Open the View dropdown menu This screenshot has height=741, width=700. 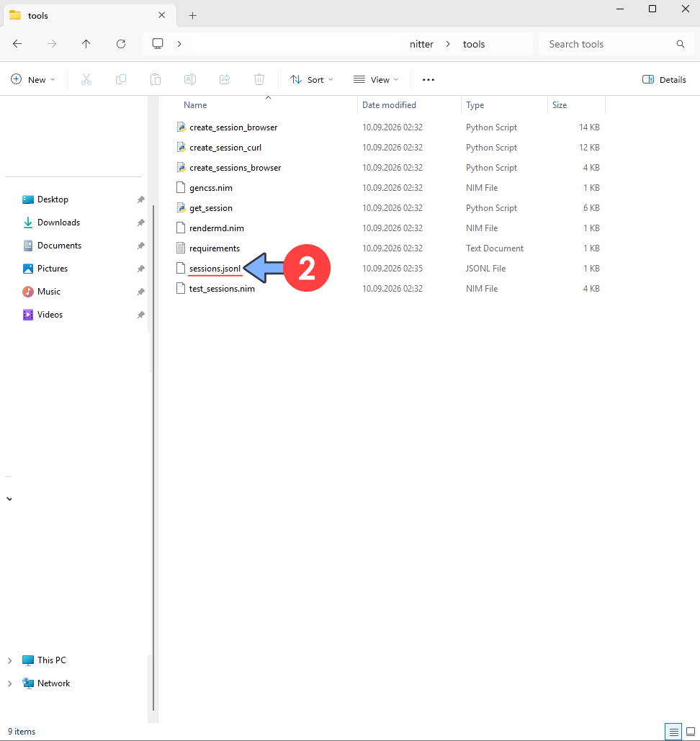(376, 79)
